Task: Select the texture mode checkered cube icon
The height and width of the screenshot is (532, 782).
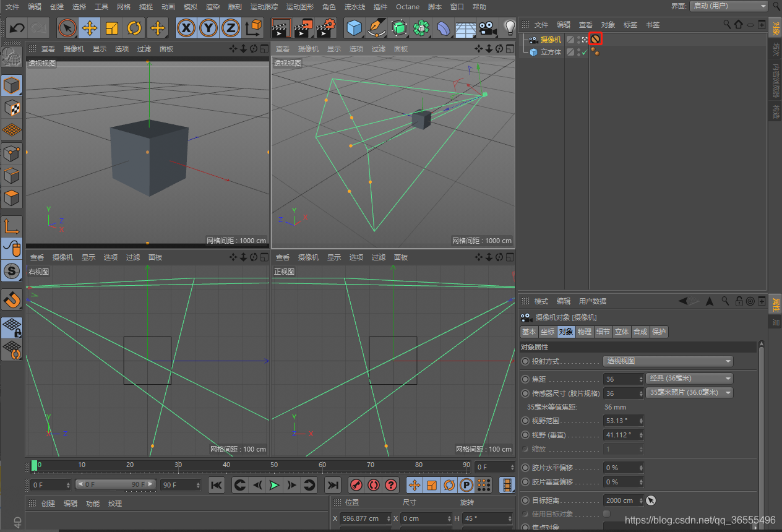Action: (x=12, y=108)
